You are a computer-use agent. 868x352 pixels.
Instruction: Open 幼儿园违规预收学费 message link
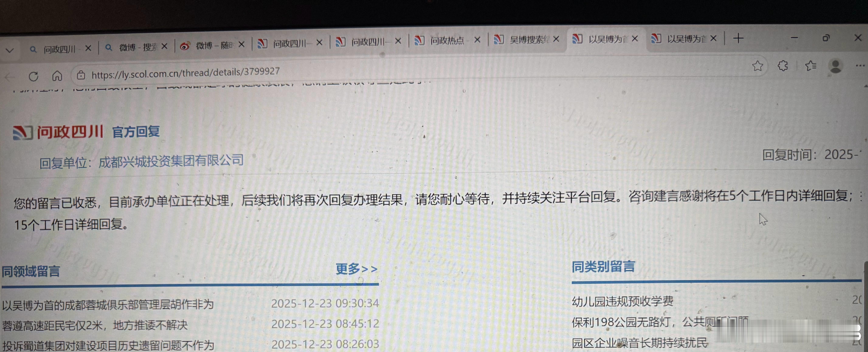point(622,301)
